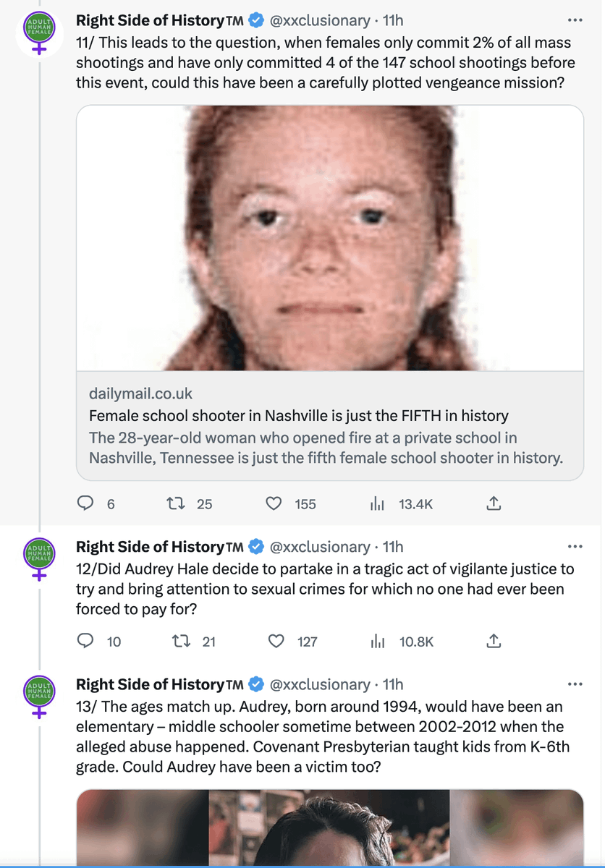The width and height of the screenshot is (605, 868).
Task: Share tweet 11 via share icon
Action: click(x=494, y=503)
